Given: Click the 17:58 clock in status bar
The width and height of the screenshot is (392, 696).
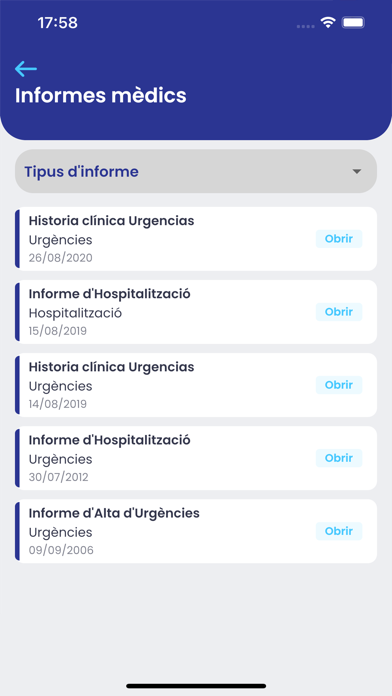Looking at the screenshot, I should click(58, 23).
